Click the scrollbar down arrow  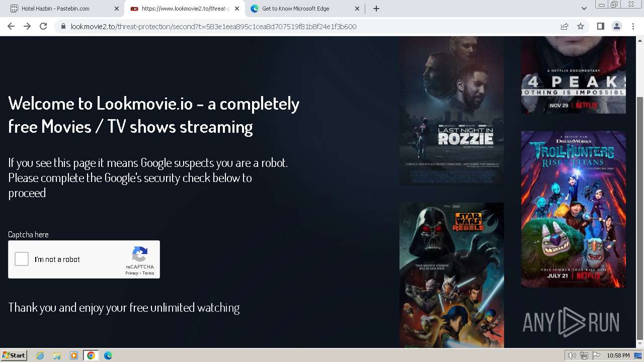640,344
